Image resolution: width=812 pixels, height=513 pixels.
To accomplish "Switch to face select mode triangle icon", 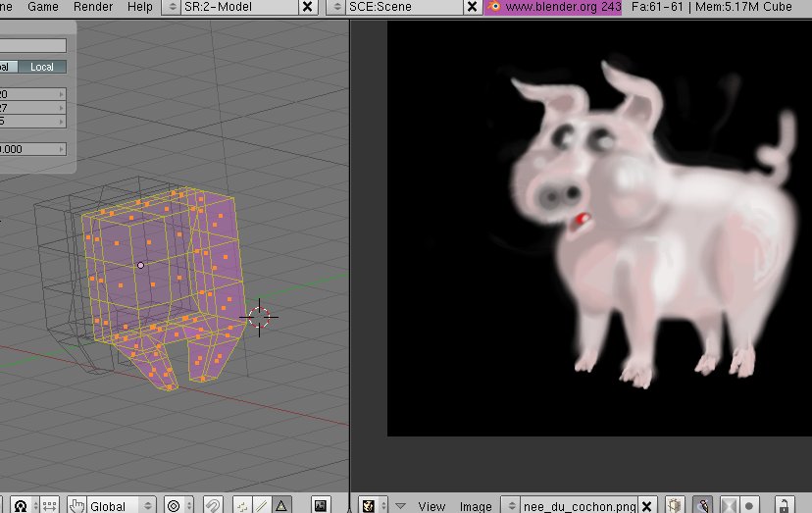I will click(x=281, y=505).
